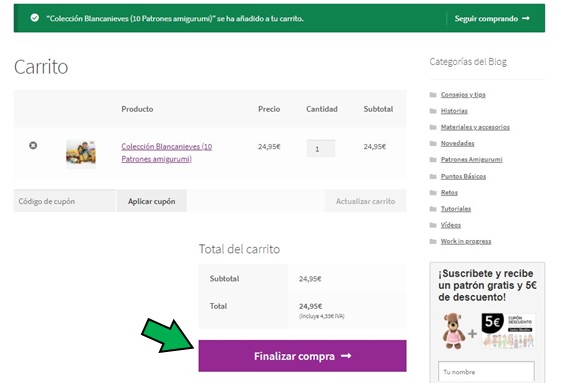Click the folder icon beside Vídeos
The width and height of the screenshot is (567, 383).
tap(433, 225)
